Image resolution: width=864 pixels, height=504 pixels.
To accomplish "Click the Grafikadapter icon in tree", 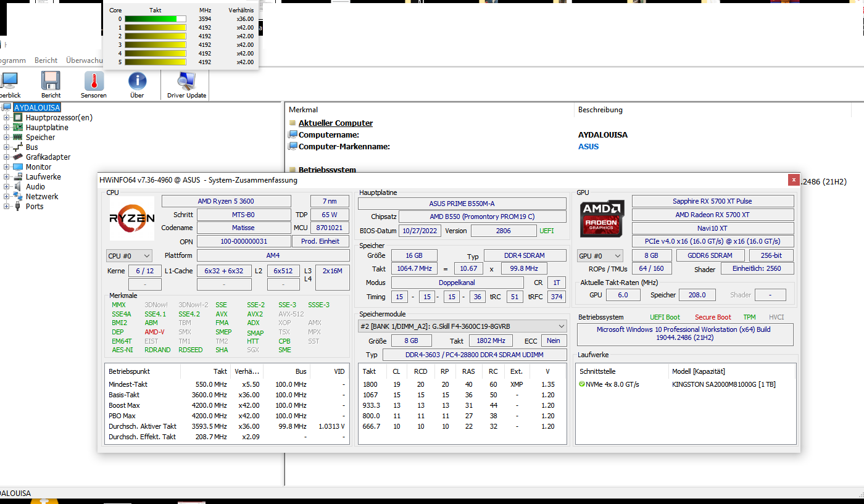I will tap(19, 157).
